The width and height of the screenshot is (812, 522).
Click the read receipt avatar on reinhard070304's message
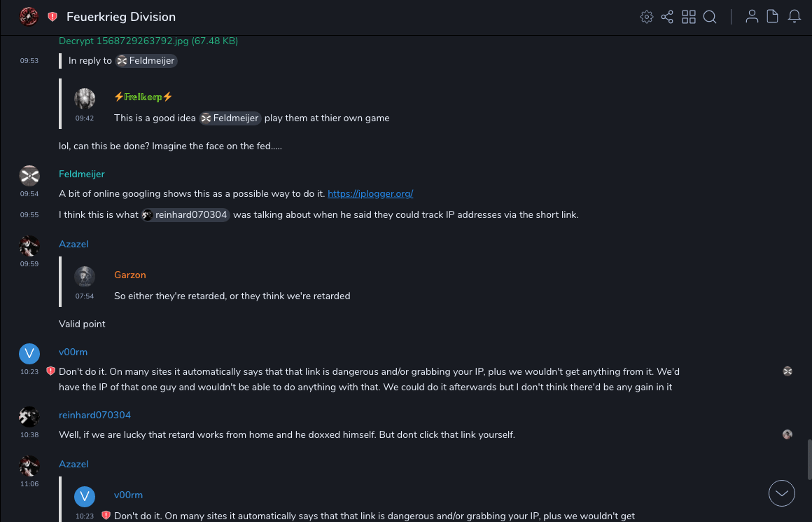click(x=787, y=434)
